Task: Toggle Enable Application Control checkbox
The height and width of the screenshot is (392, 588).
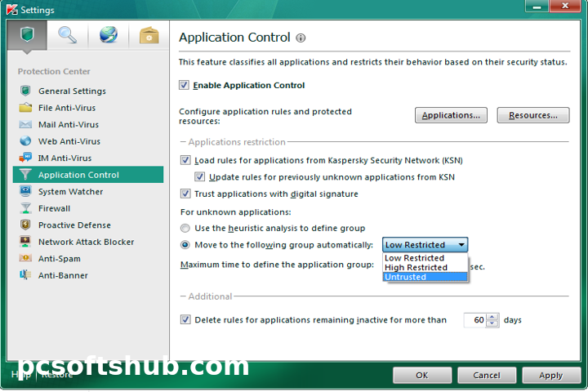Action: (x=184, y=85)
